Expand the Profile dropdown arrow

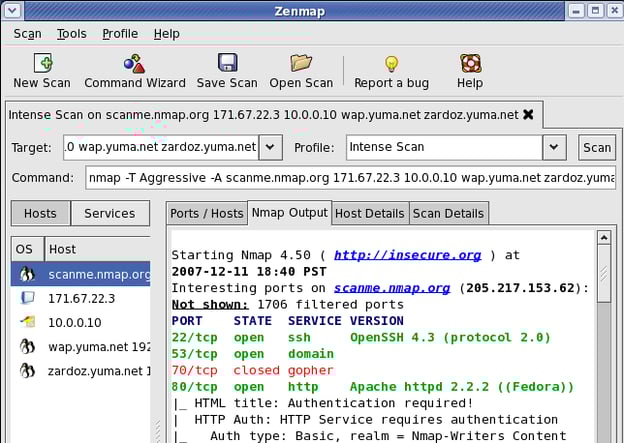click(556, 148)
